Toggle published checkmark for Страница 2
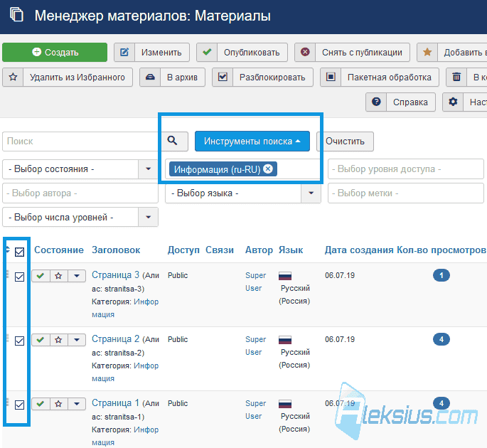Screen dimensions: 487x448 tap(41, 340)
